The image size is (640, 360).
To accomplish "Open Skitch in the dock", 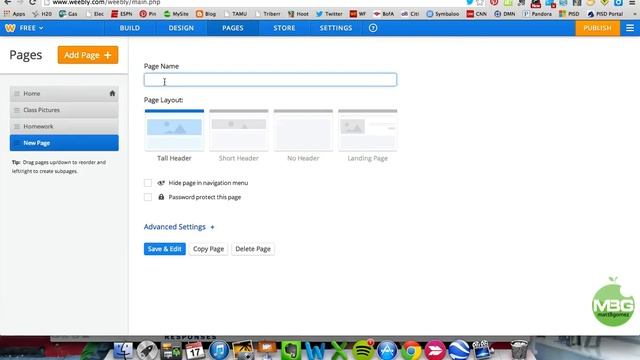I will coord(435,350).
